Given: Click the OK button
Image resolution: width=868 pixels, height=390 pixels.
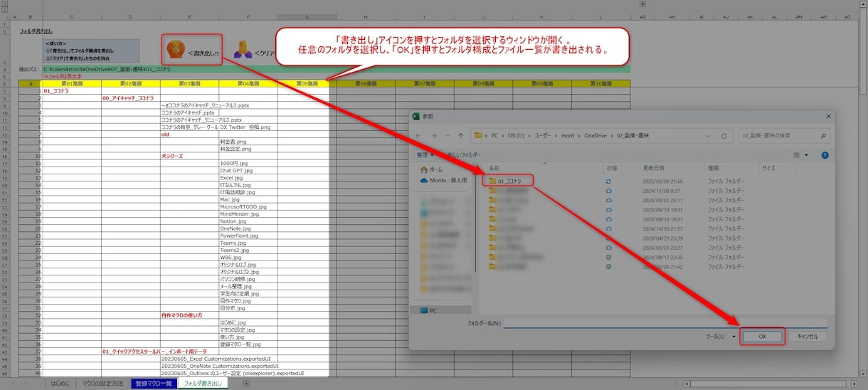Looking at the screenshot, I should (x=762, y=337).
